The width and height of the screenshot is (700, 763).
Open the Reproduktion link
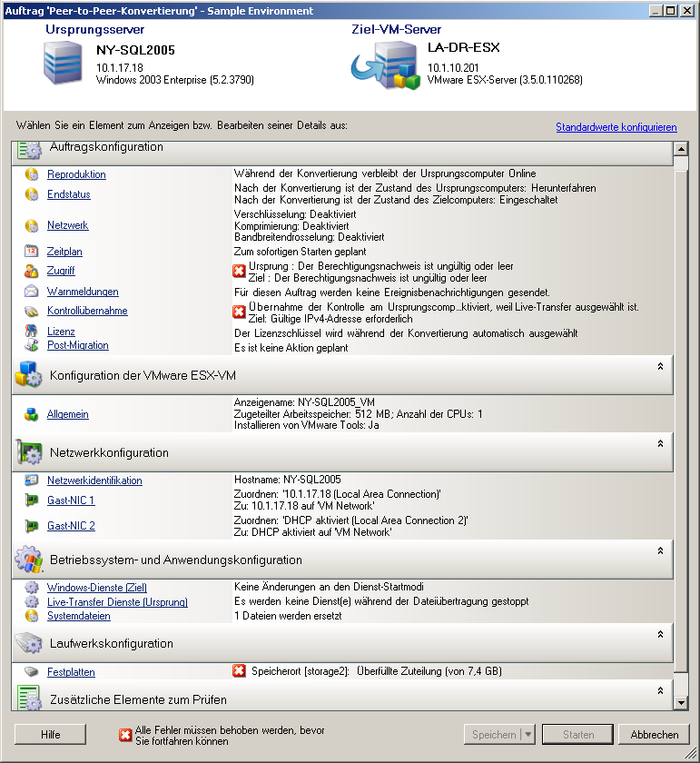[x=76, y=174]
